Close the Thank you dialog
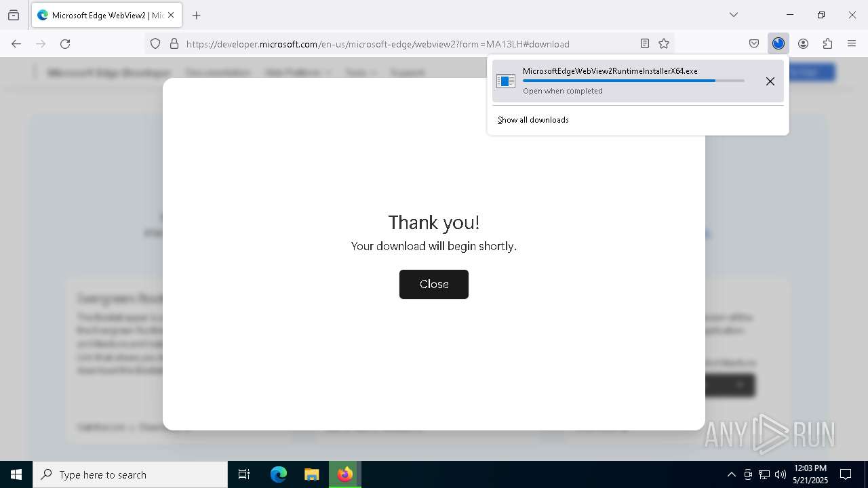The width and height of the screenshot is (868, 488). pyautogui.click(x=434, y=284)
